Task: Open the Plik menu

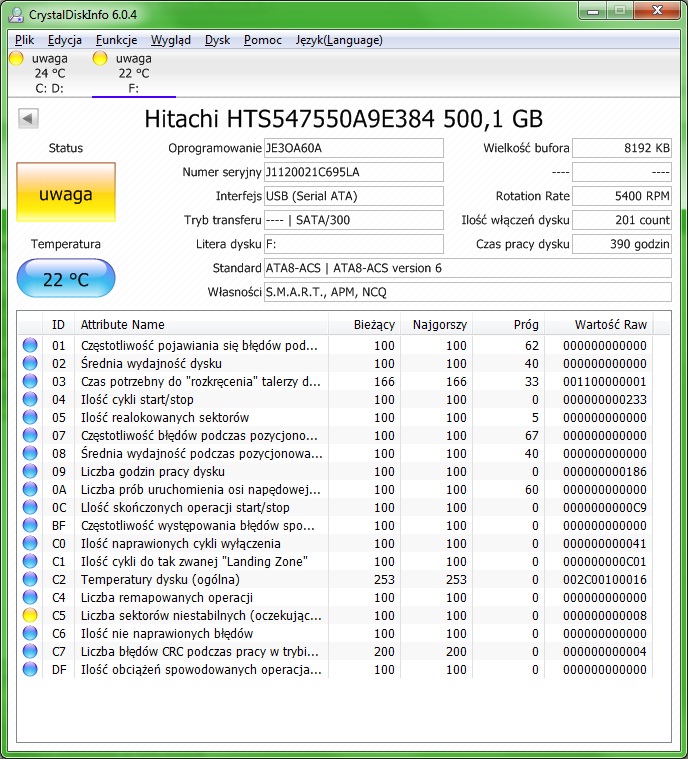Action: [25, 40]
